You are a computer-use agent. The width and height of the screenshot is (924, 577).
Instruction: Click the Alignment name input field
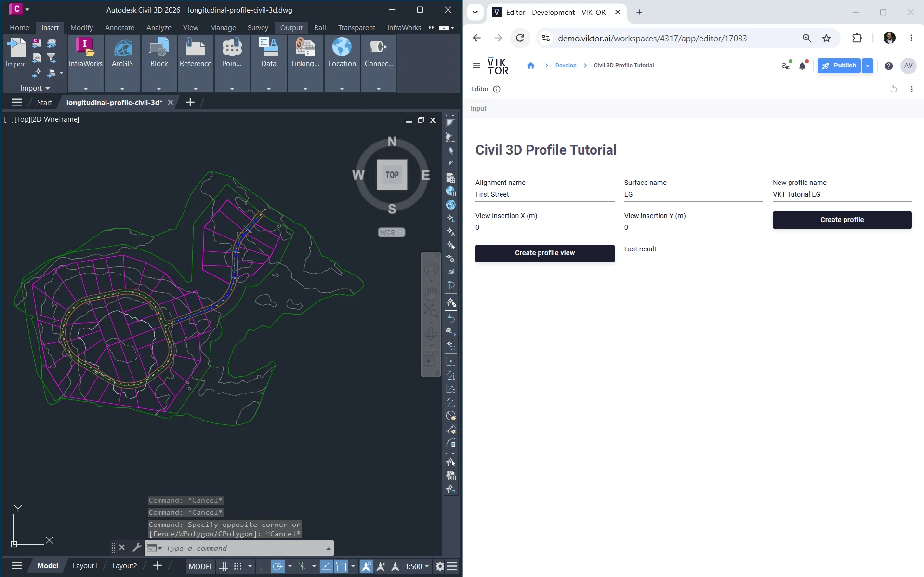click(544, 195)
